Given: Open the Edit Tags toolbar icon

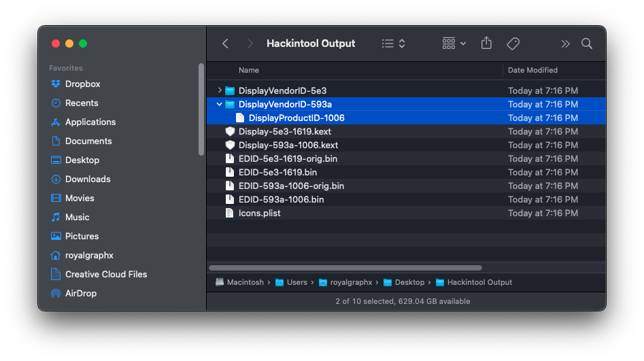Looking at the screenshot, I should point(513,44).
